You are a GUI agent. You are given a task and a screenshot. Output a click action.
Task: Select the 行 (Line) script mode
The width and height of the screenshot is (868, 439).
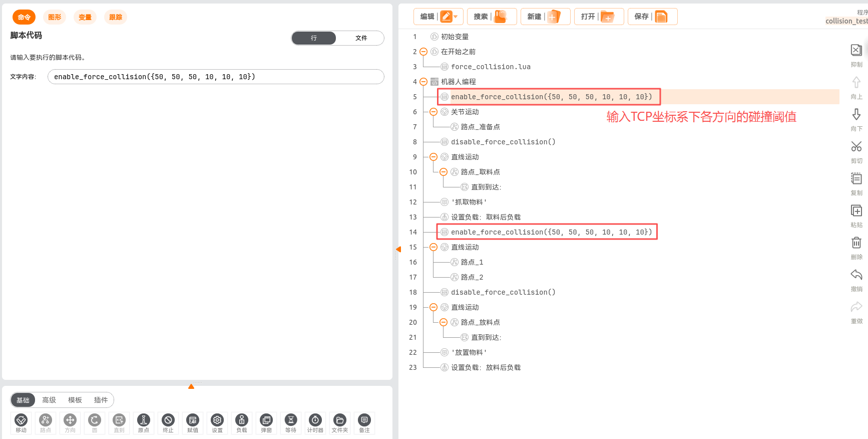coord(314,38)
